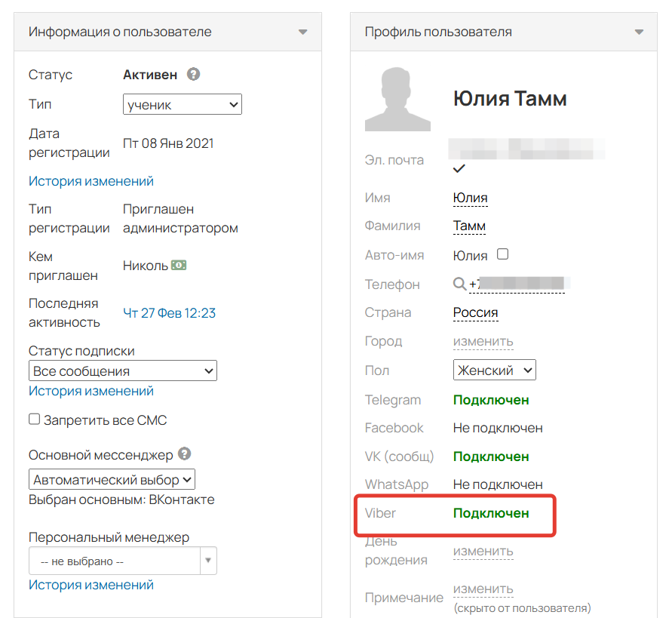Image resolution: width=672 pixels, height=618 pixels.
Task: Collapse the Информация о пользователе panel
Action: click(303, 32)
